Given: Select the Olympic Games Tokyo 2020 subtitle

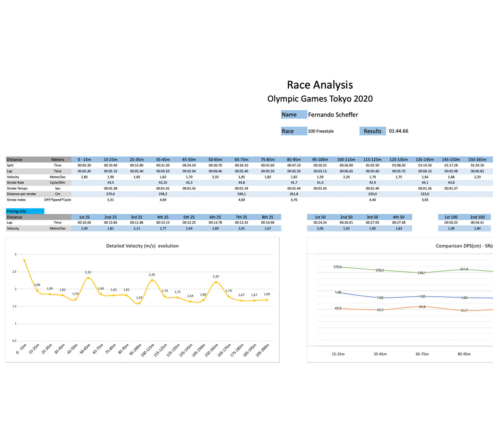Looking at the screenshot, I should [320, 99].
